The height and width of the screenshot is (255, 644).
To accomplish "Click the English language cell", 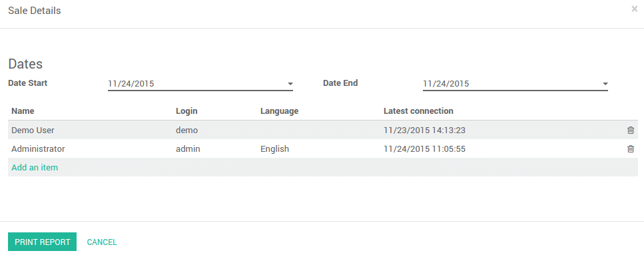I will point(275,149).
